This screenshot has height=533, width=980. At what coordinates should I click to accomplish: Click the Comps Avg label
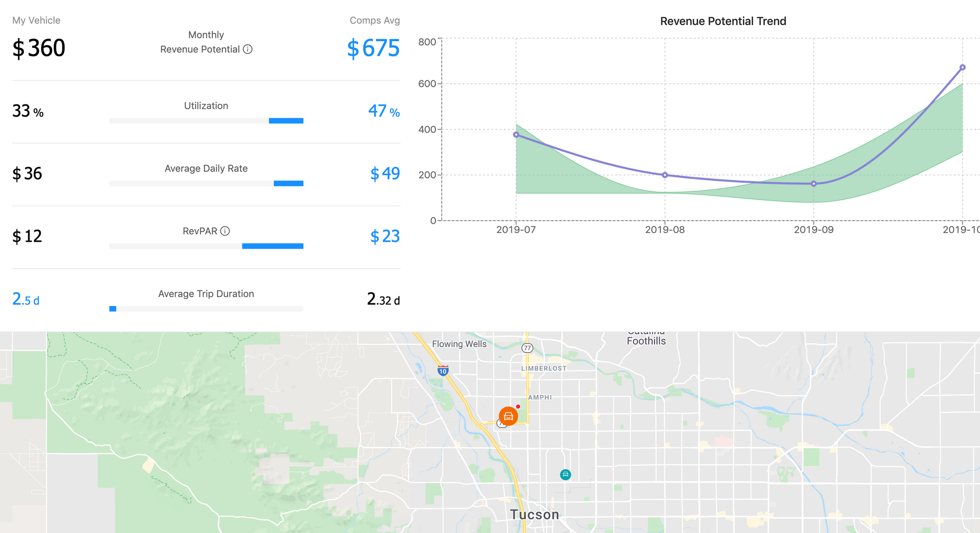point(375,20)
